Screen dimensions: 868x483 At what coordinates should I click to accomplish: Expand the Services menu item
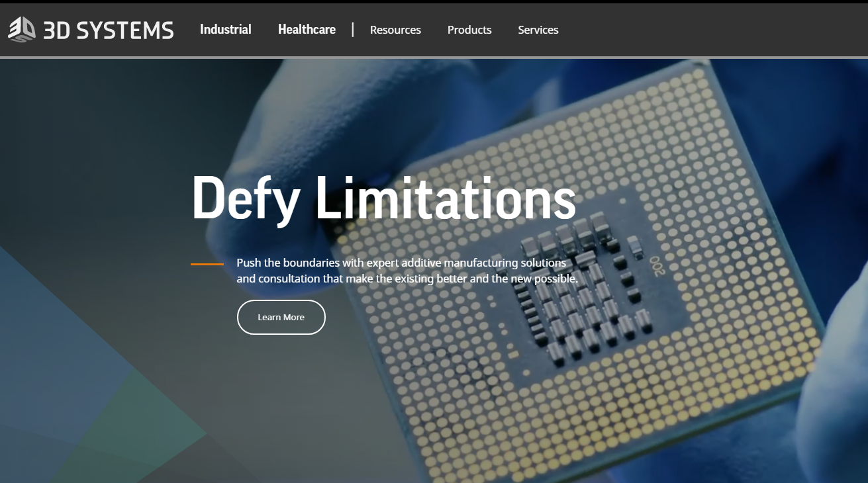click(x=538, y=30)
